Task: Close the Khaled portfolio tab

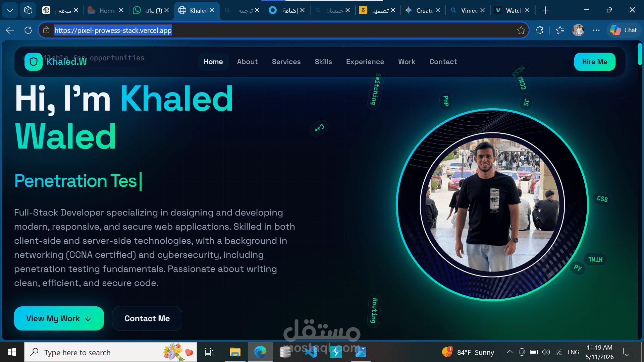Action: point(212,10)
